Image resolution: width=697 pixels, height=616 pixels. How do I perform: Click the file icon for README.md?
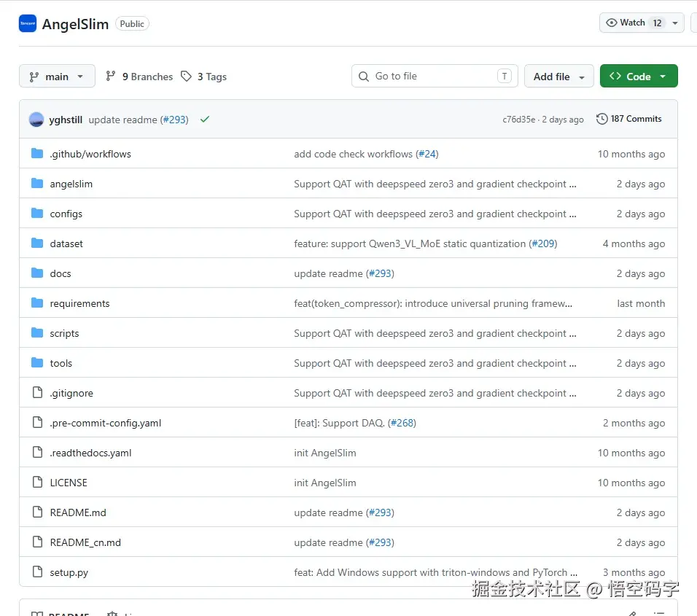click(x=38, y=512)
